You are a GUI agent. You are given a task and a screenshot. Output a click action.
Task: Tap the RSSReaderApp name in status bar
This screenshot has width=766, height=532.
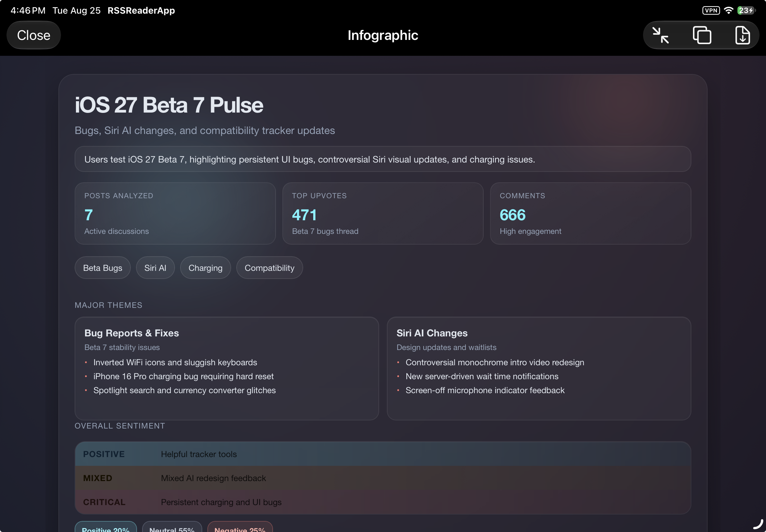pyautogui.click(x=142, y=10)
